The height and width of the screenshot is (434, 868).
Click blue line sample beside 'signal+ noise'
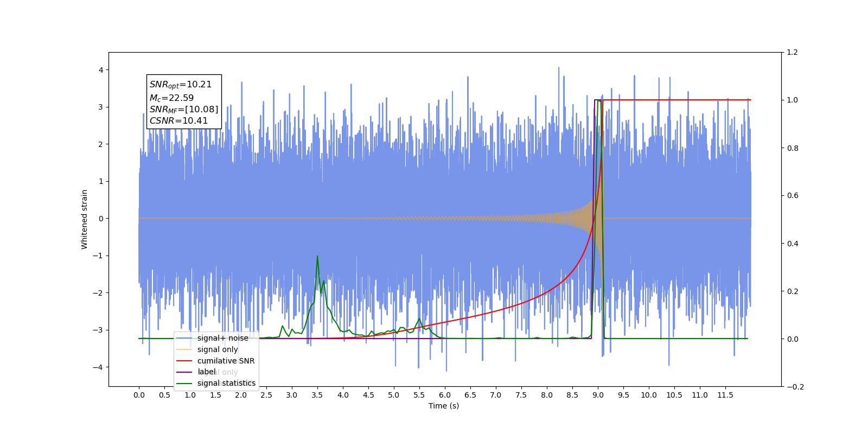(x=184, y=338)
